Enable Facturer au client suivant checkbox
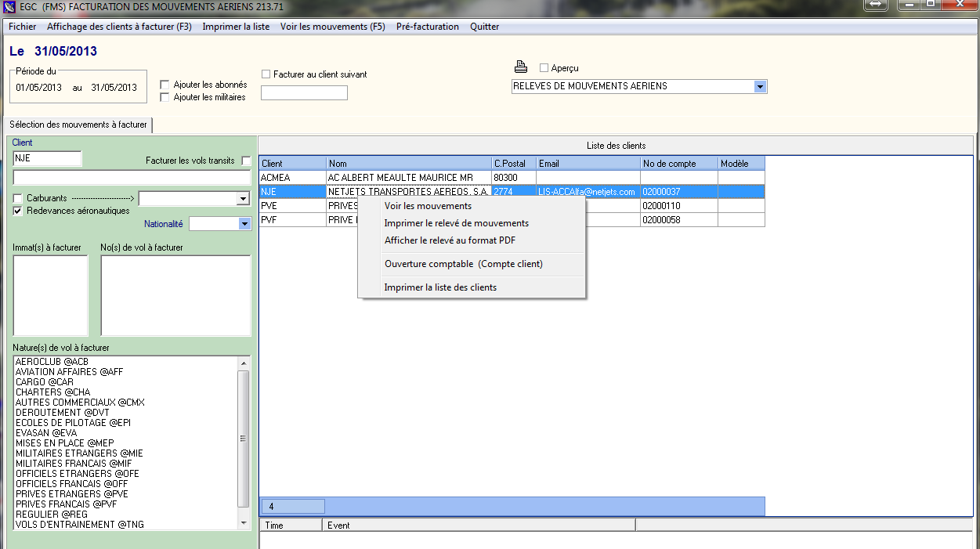The image size is (980, 549). click(x=266, y=74)
